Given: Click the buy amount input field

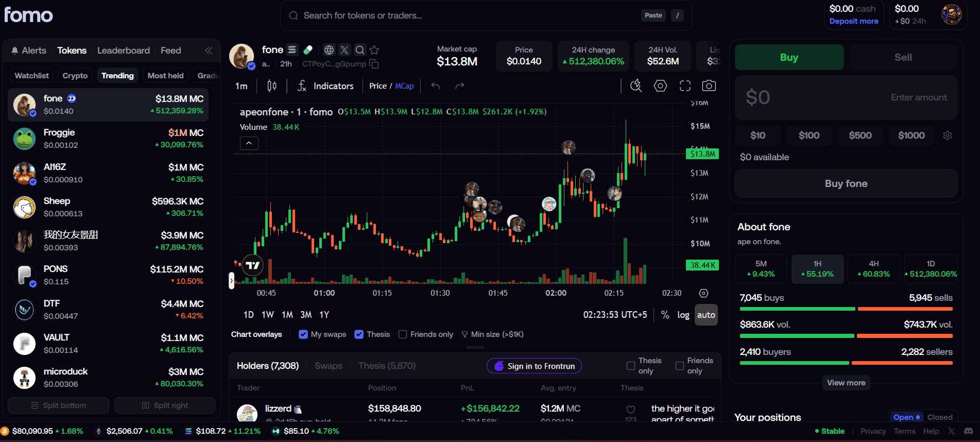Looking at the screenshot, I should [x=846, y=98].
